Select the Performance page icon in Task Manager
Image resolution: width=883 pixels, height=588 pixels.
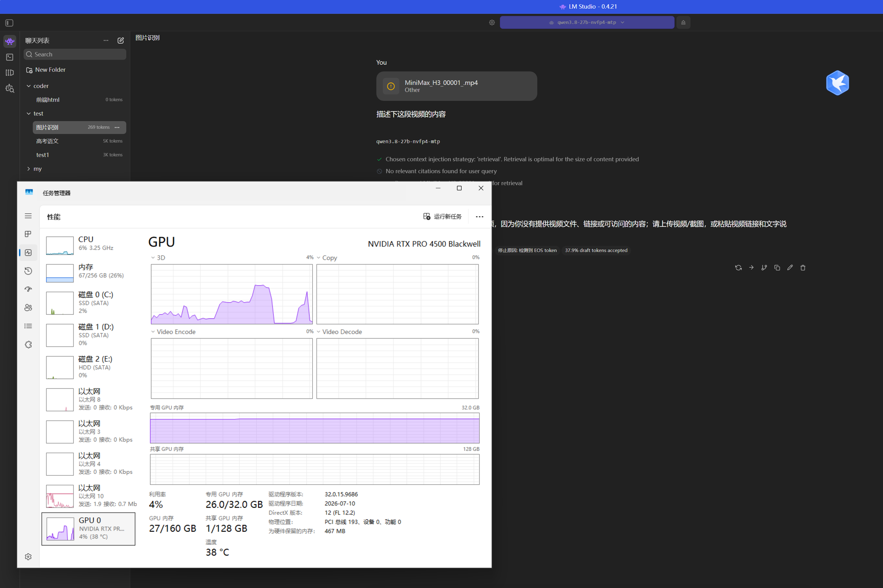coord(28,253)
